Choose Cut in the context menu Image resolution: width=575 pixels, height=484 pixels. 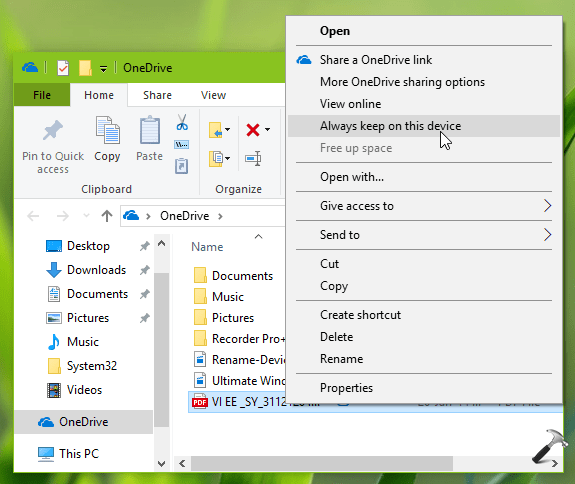(424, 264)
